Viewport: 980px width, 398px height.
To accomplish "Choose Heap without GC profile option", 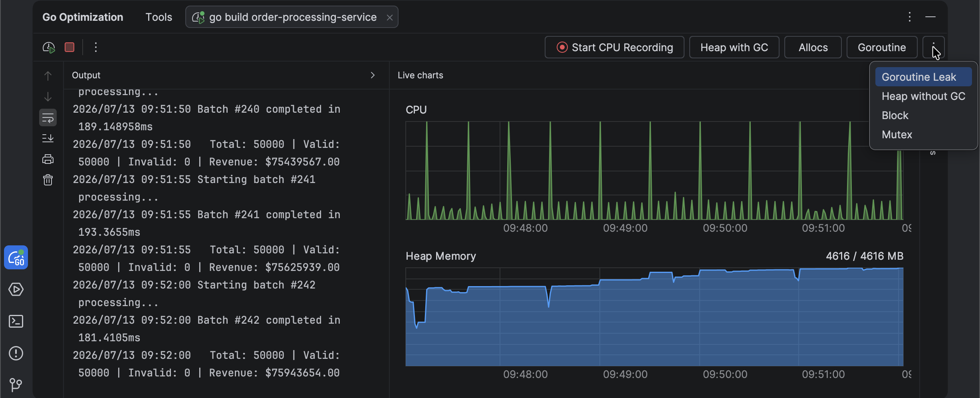I will [923, 96].
